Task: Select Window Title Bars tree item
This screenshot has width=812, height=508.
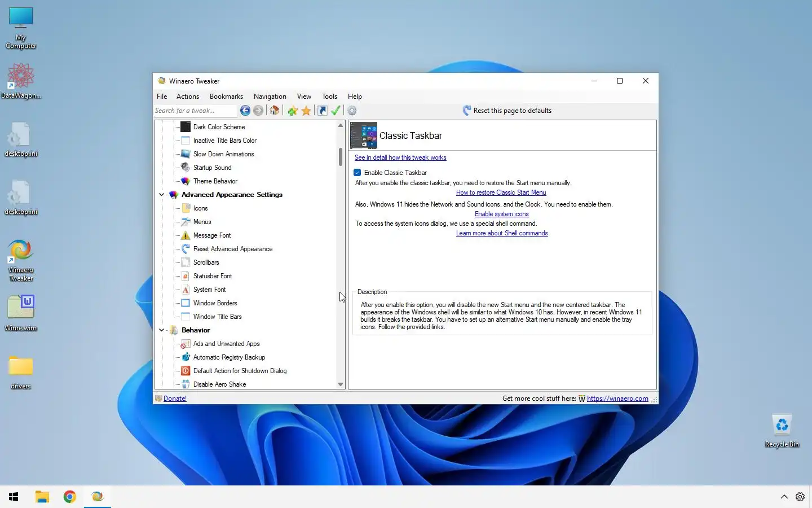Action: (x=218, y=317)
